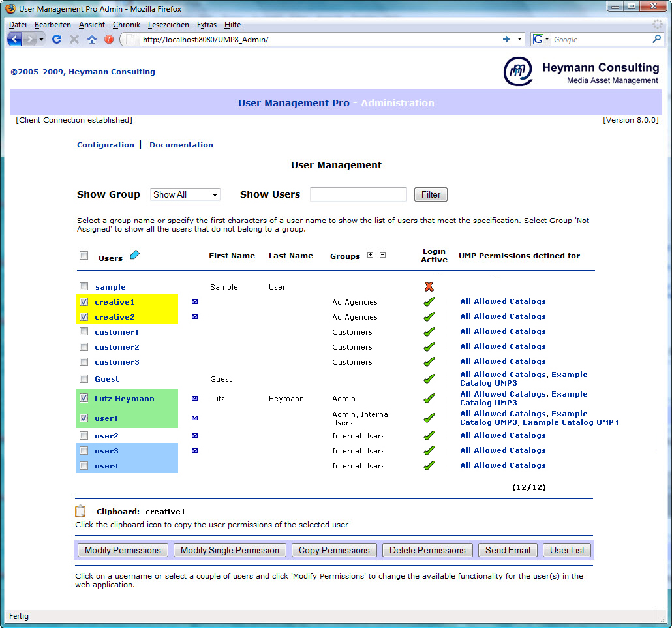Click Send Email button
The width and height of the screenshot is (672, 629).
coord(508,550)
